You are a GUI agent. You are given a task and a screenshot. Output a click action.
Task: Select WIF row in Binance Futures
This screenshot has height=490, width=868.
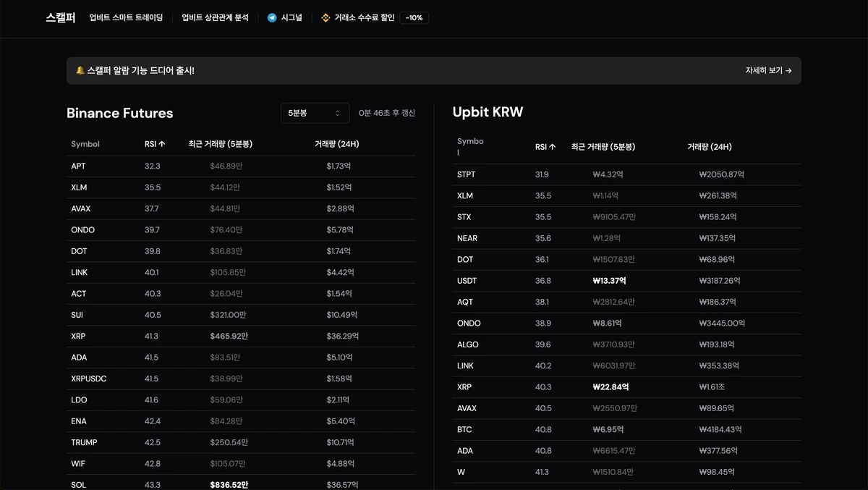point(241,463)
